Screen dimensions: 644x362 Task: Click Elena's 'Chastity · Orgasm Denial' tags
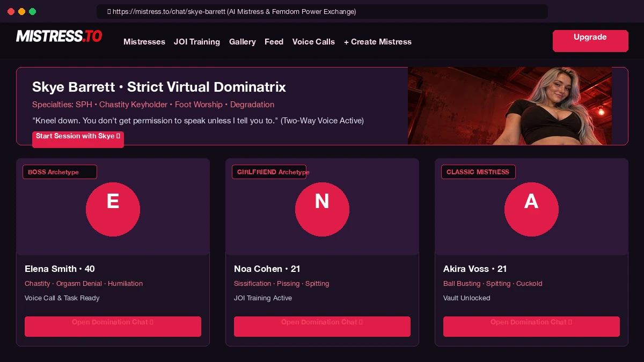(84, 284)
